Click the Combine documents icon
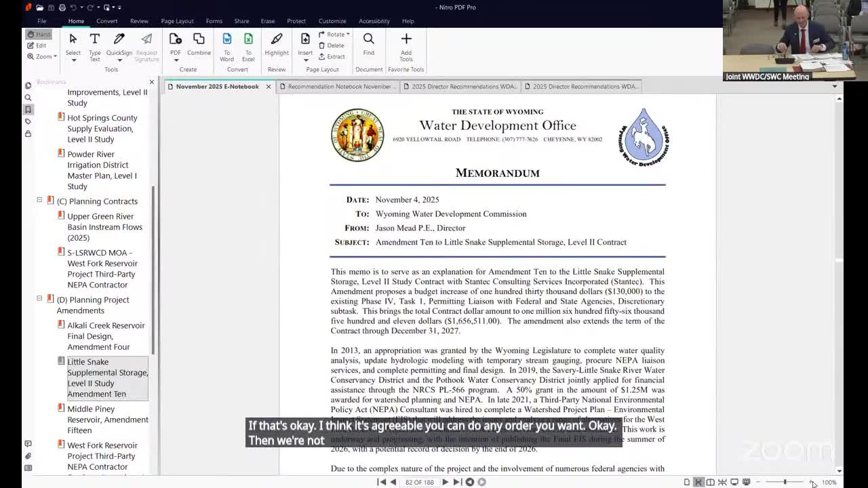The image size is (868, 488). coord(199,43)
